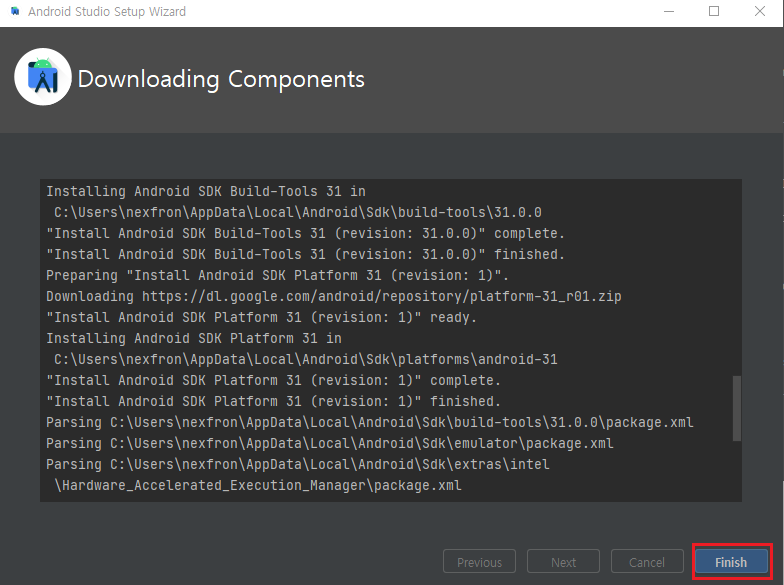Click 'SDK Platform 31 (revision: 1)" finished.' line
The image size is (784, 585).
coord(274,402)
